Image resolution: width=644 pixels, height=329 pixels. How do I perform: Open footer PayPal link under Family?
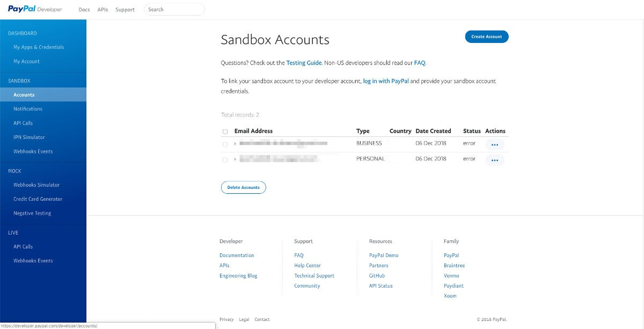pos(451,255)
